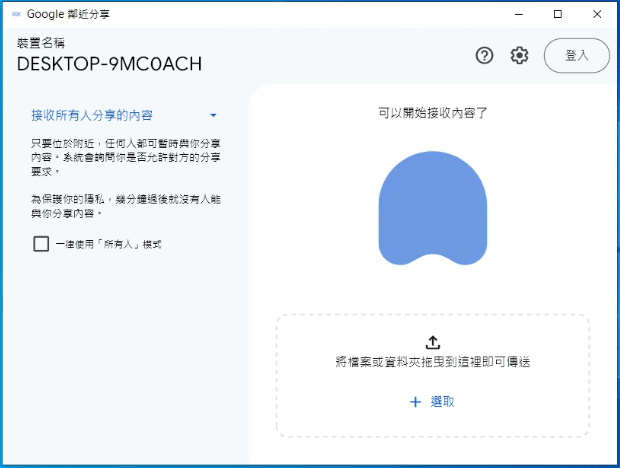
Task: Enable the 一律使用「所有人」模式 checkbox
Action: (41, 244)
